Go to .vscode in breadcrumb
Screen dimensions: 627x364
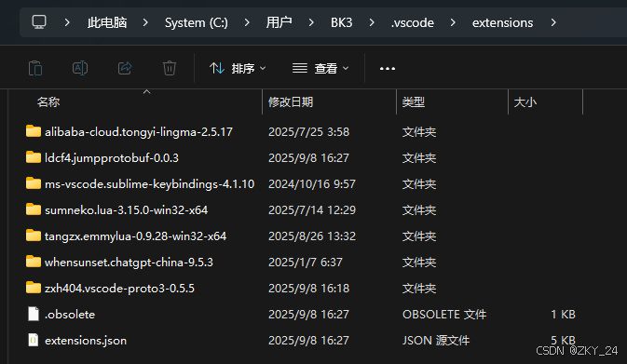(x=413, y=23)
